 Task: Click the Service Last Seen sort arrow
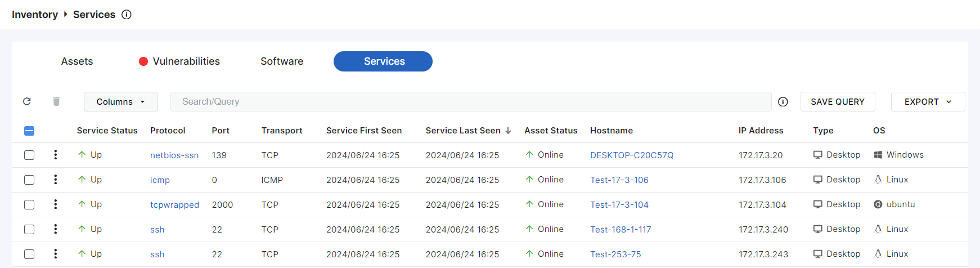[508, 131]
